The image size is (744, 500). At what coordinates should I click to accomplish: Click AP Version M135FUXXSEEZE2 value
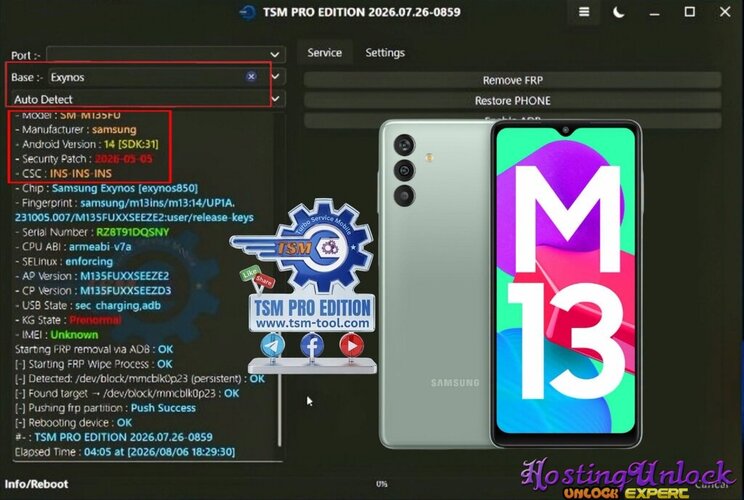click(124, 276)
